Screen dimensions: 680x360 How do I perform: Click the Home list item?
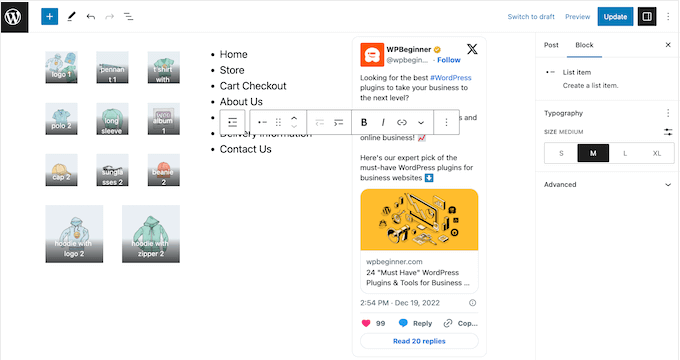(x=233, y=54)
